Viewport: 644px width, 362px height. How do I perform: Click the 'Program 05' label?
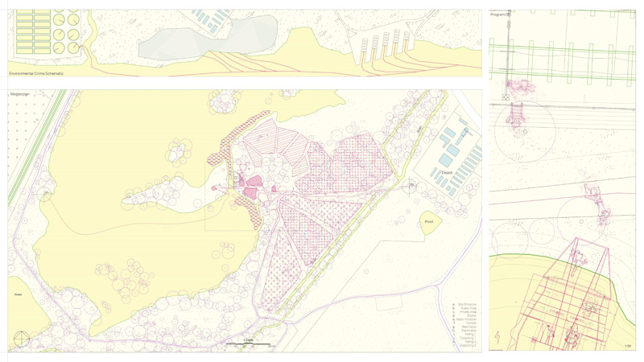500,14
